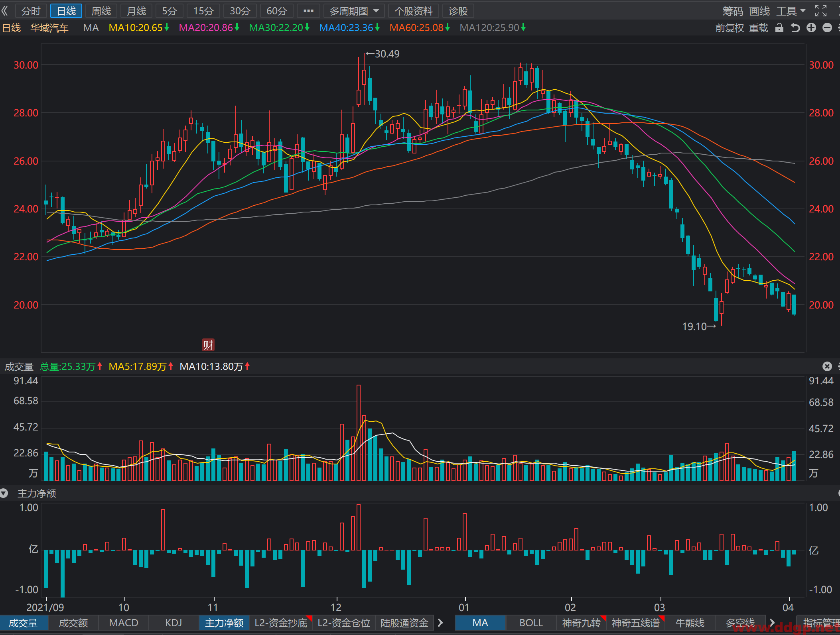Toggle fullscreen chart view icon
Screen dimensions: 840x635
pos(820,11)
